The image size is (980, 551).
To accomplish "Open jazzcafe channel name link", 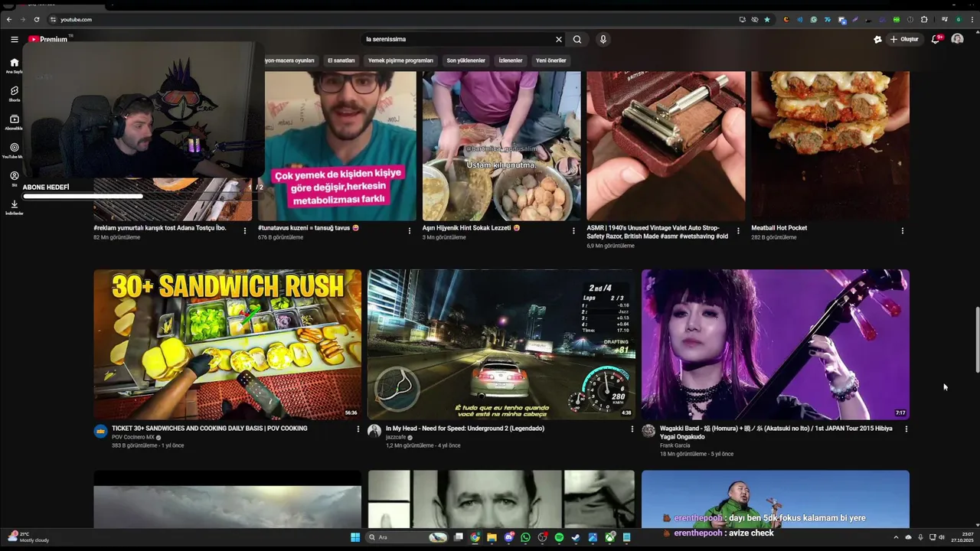I will (396, 437).
